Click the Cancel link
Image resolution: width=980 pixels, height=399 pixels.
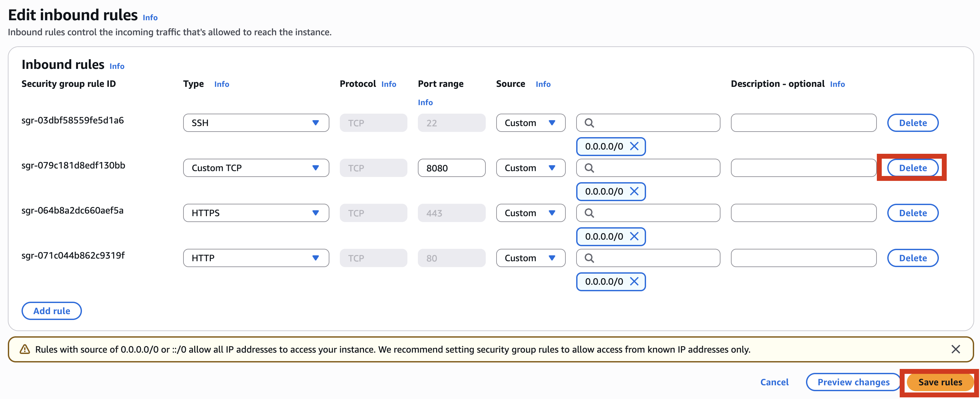[x=774, y=382]
